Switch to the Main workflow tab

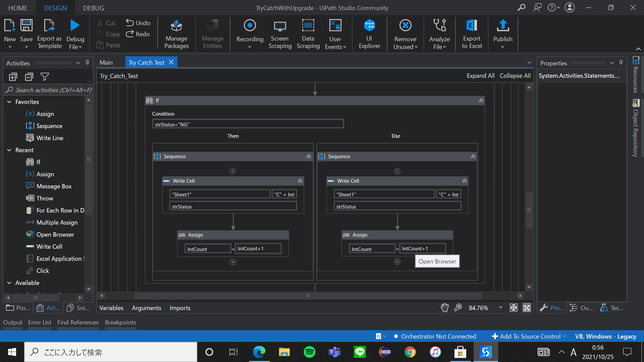tap(106, 63)
